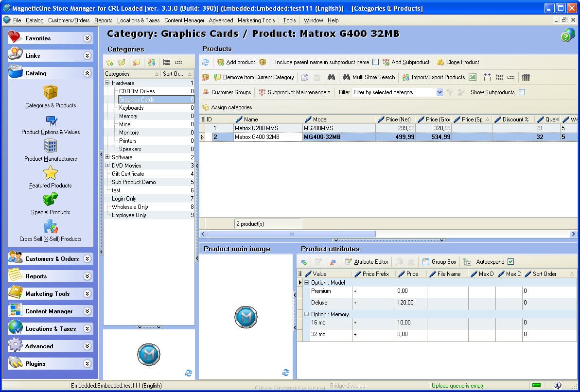The height and width of the screenshot is (392, 580).
Task: Open Cross Sell (X-Sell) Products
Action: pyautogui.click(x=50, y=231)
